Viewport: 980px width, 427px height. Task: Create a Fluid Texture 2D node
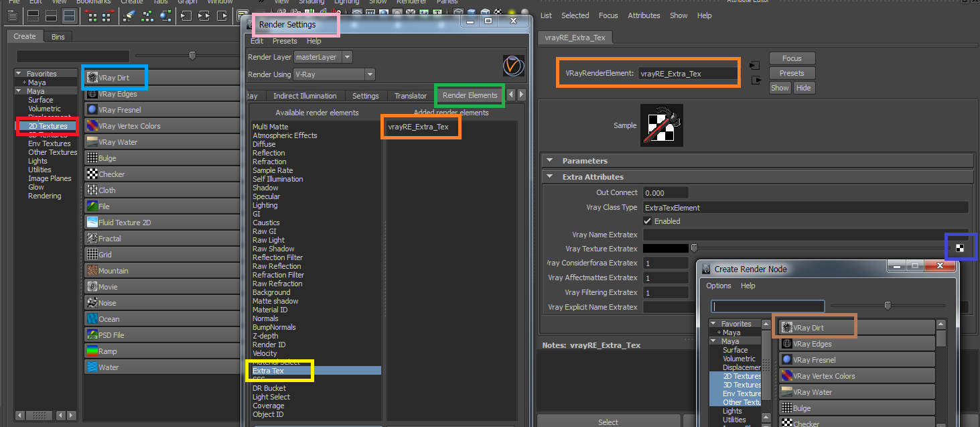(161, 223)
